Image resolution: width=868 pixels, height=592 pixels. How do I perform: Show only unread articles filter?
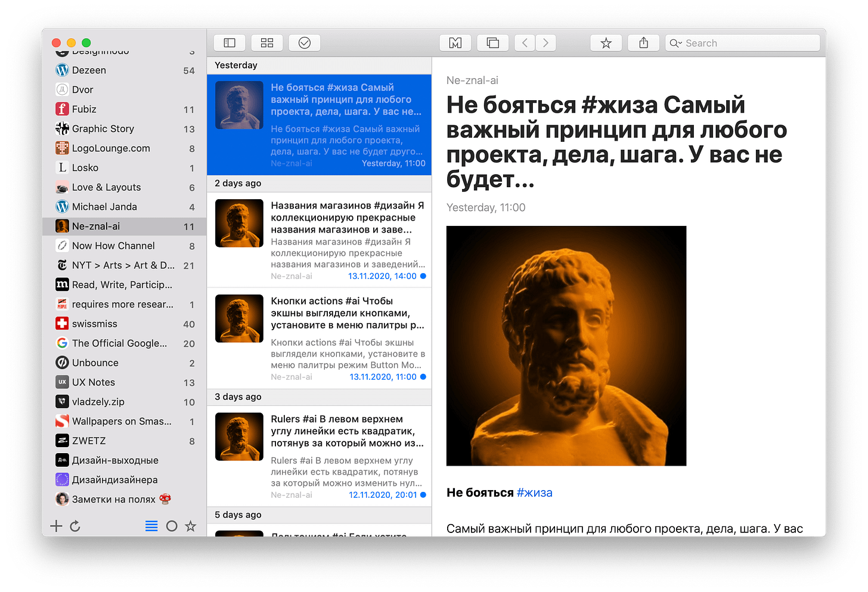click(172, 526)
